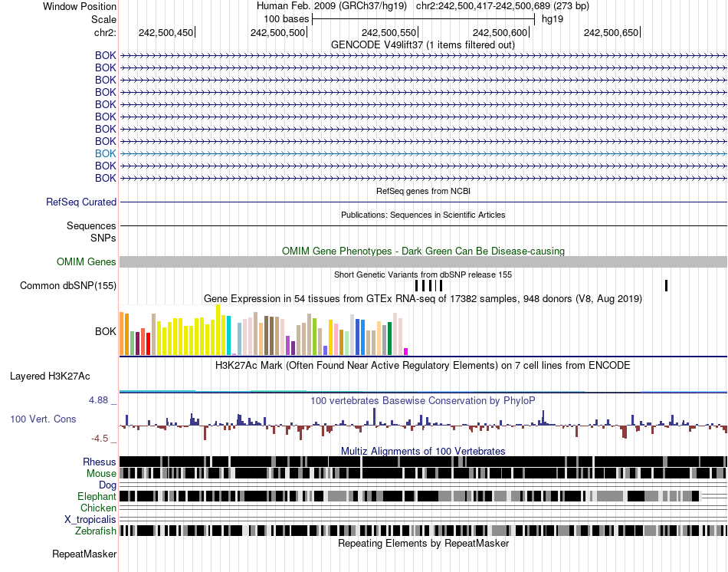The image size is (728, 572).
Task: Click the Sequences track label
Action: [91, 226]
